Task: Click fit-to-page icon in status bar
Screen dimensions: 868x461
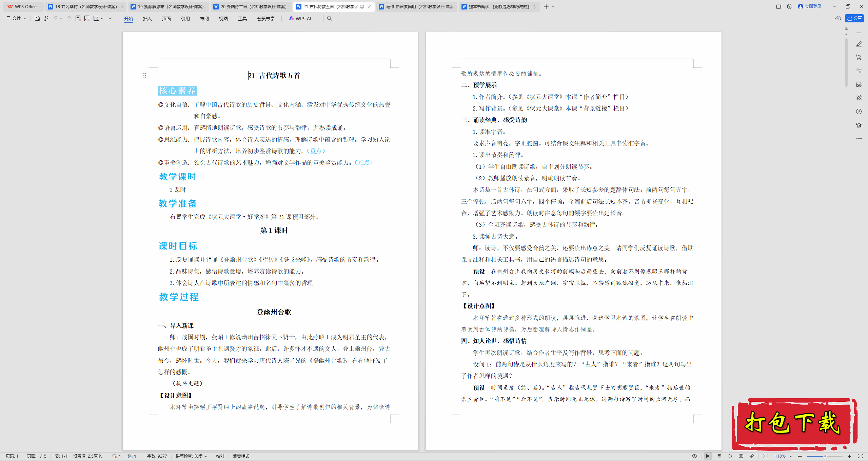Action: [x=766, y=456]
